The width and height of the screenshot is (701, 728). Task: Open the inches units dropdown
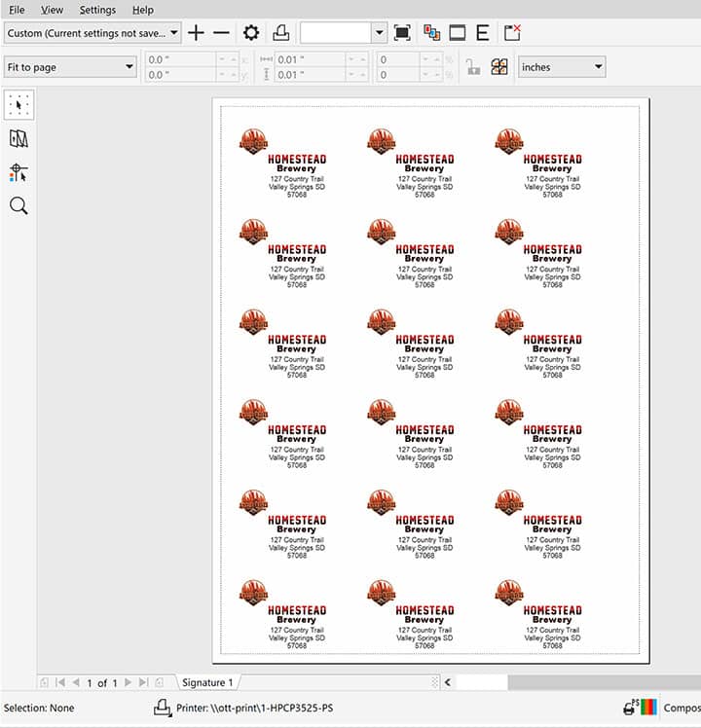click(562, 67)
